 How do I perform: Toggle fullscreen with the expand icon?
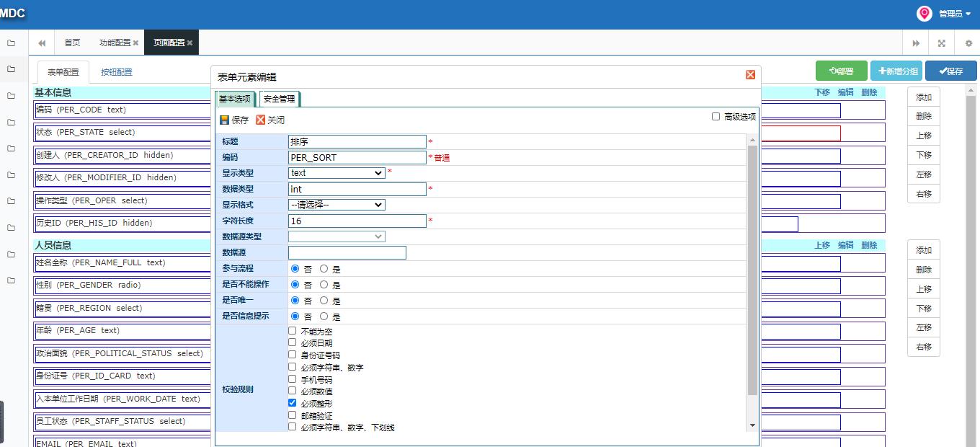point(942,43)
